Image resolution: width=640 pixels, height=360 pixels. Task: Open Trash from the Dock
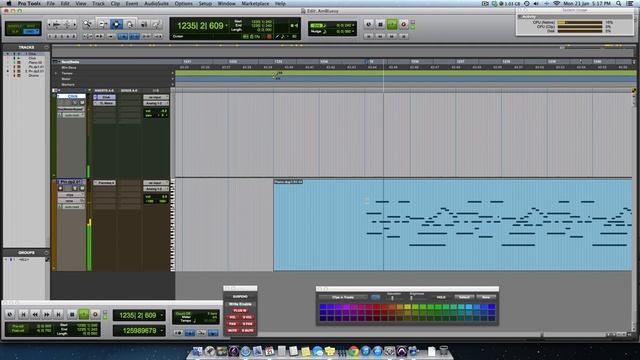(444, 351)
